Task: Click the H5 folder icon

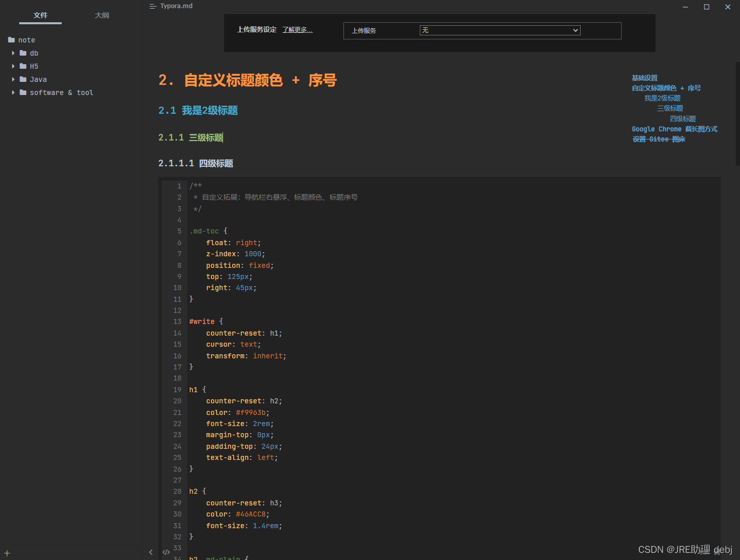Action: 23,66
